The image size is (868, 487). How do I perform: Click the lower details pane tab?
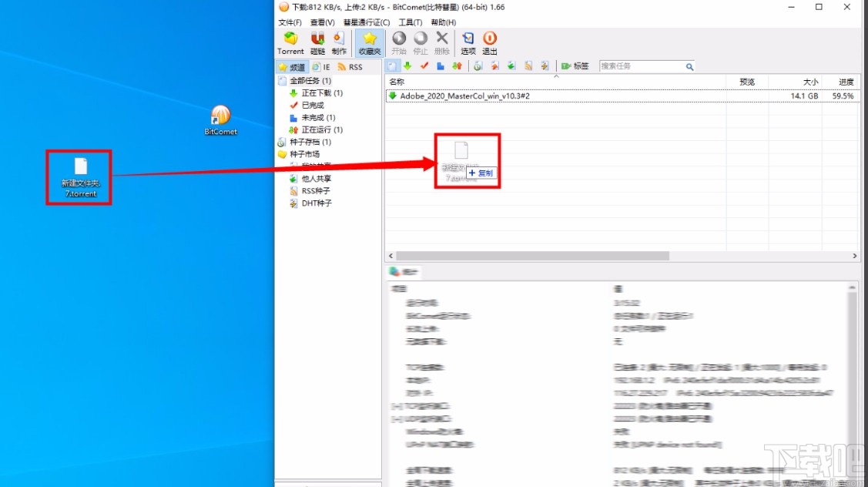point(404,271)
